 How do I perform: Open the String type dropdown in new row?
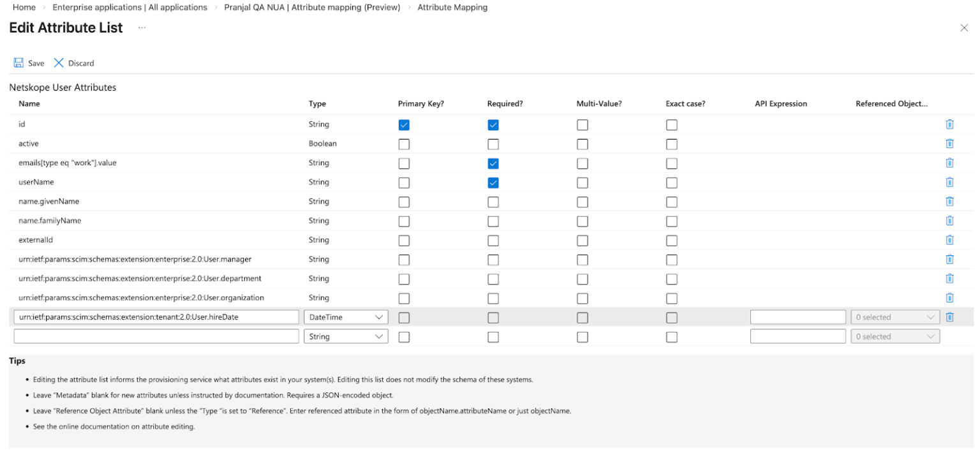tap(346, 336)
